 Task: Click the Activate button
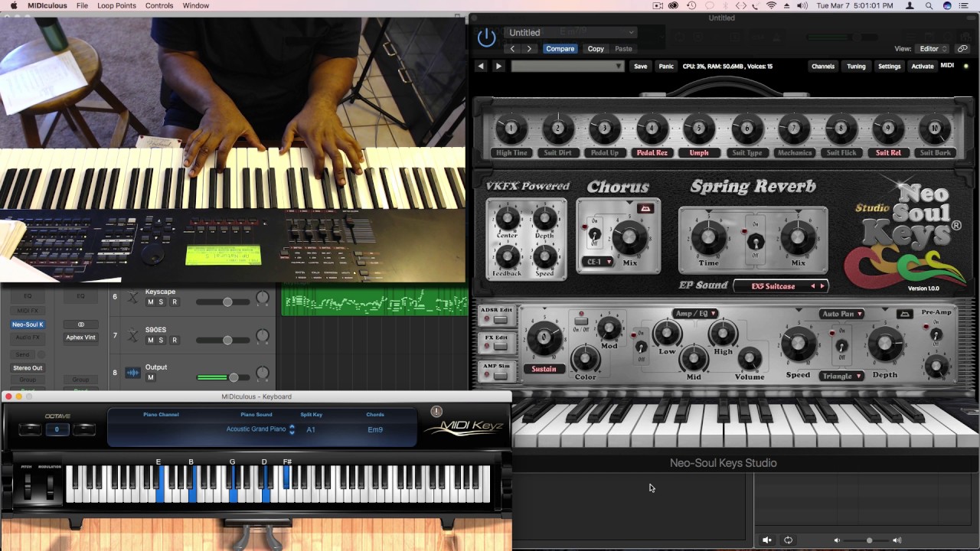pos(923,67)
